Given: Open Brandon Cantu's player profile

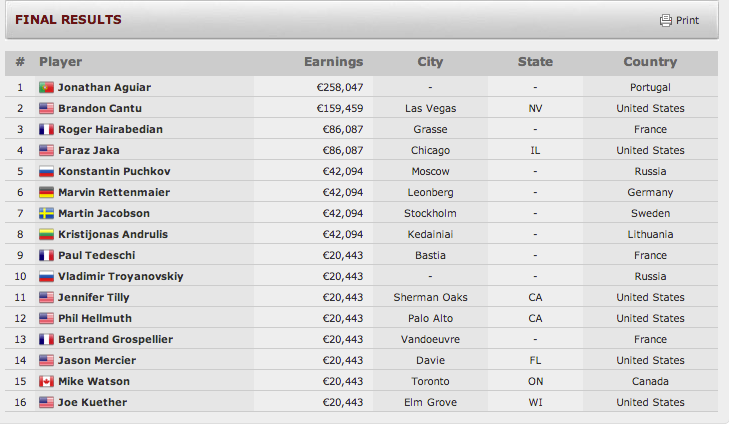Looking at the screenshot, I should (100, 108).
